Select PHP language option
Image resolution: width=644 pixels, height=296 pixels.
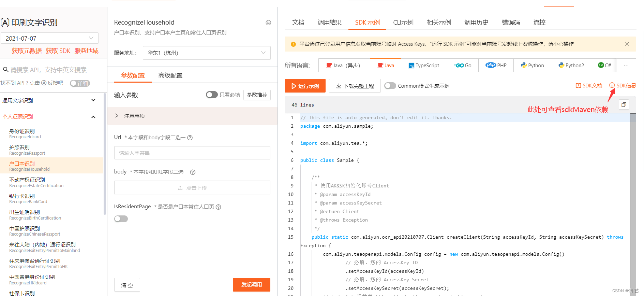pos(496,65)
